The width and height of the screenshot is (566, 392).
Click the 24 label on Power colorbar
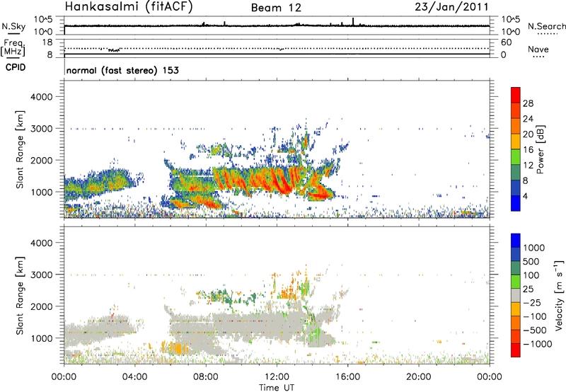click(x=528, y=119)
